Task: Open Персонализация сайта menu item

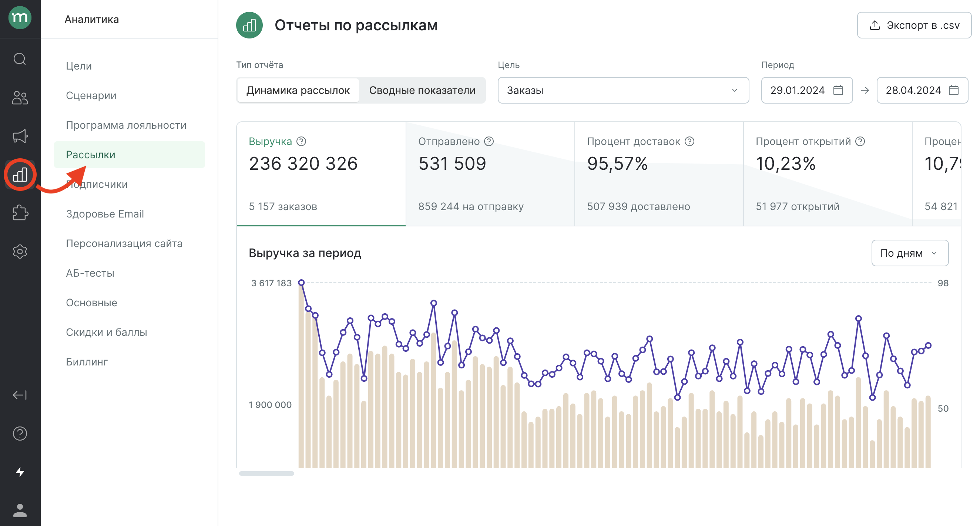Action: (x=124, y=243)
